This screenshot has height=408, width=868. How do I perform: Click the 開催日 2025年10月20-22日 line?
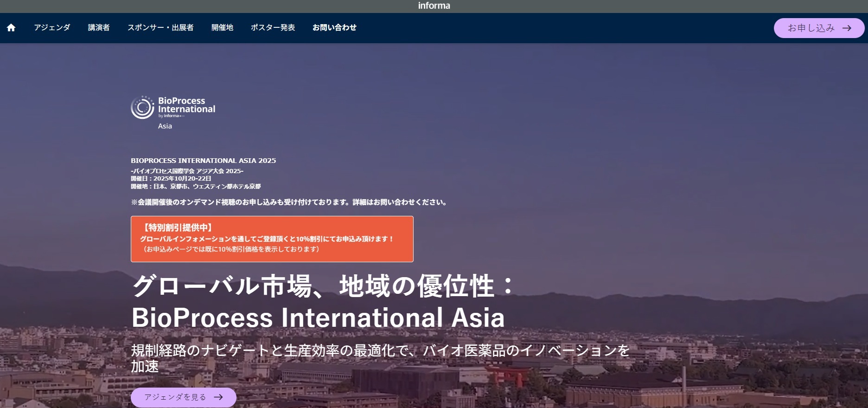click(171, 179)
